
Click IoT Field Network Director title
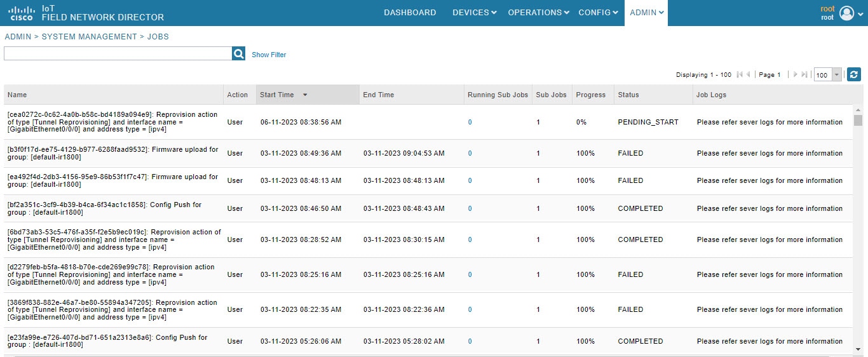point(103,13)
